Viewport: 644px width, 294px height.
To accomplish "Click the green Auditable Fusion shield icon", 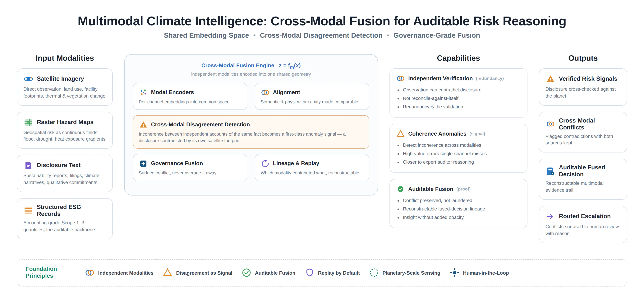I will click(401, 189).
